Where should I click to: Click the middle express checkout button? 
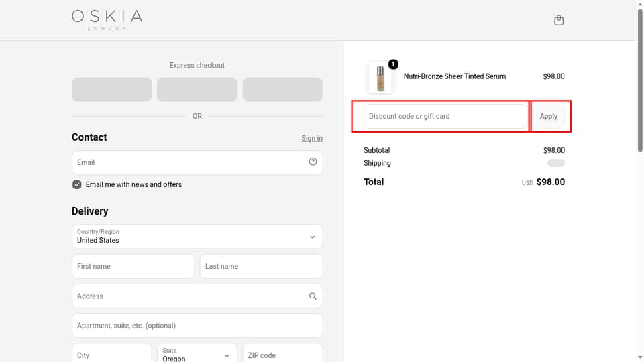pyautogui.click(x=197, y=89)
